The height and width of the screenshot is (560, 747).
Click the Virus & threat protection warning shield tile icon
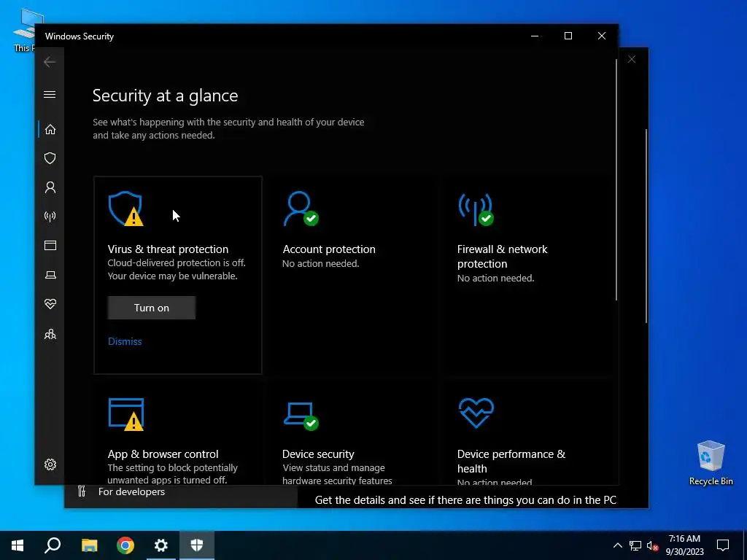click(125, 209)
